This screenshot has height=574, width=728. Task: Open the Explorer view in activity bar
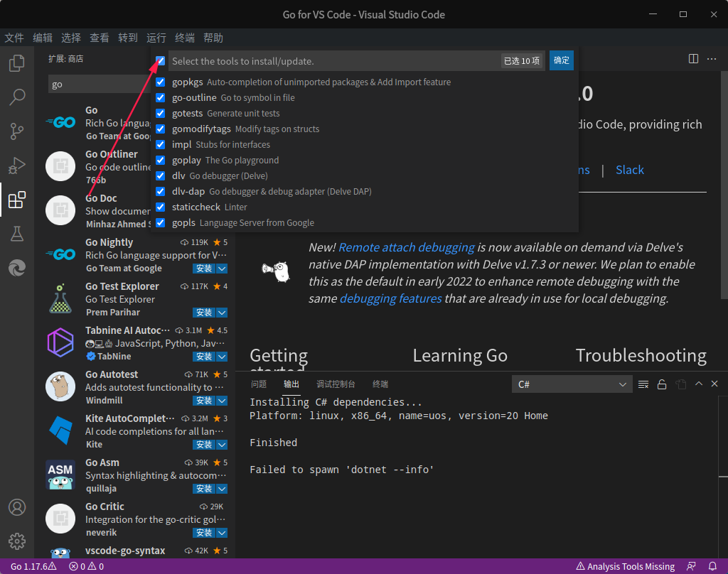(17, 63)
